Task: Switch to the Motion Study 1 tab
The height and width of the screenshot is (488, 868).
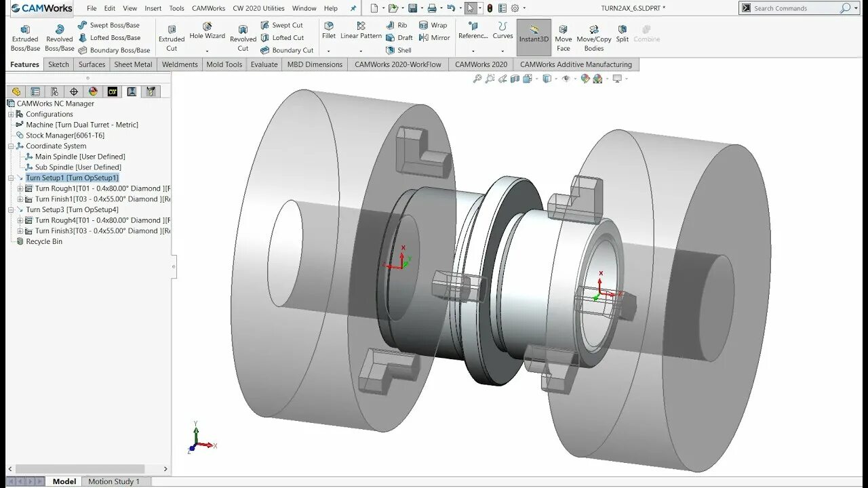Action: (x=114, y=481)
